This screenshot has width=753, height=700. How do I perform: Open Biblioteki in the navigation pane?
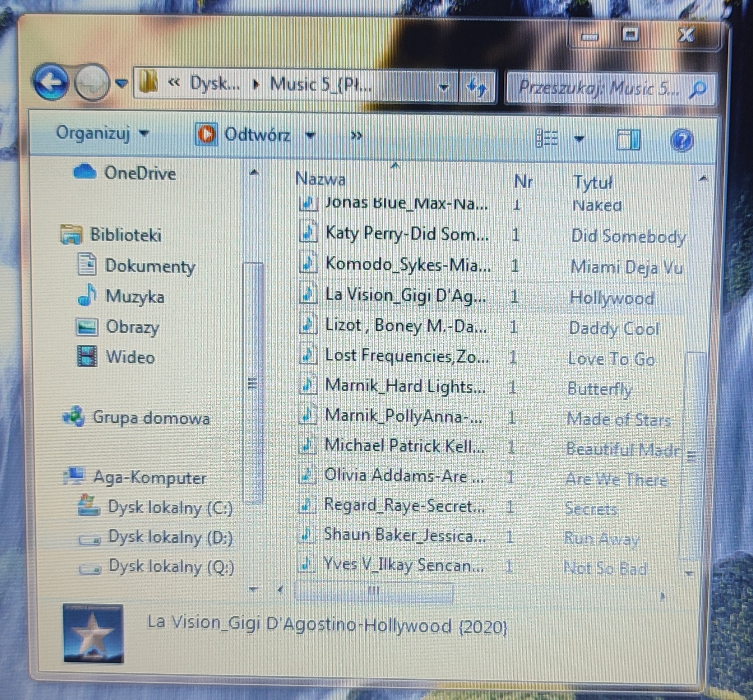[111, 235]
